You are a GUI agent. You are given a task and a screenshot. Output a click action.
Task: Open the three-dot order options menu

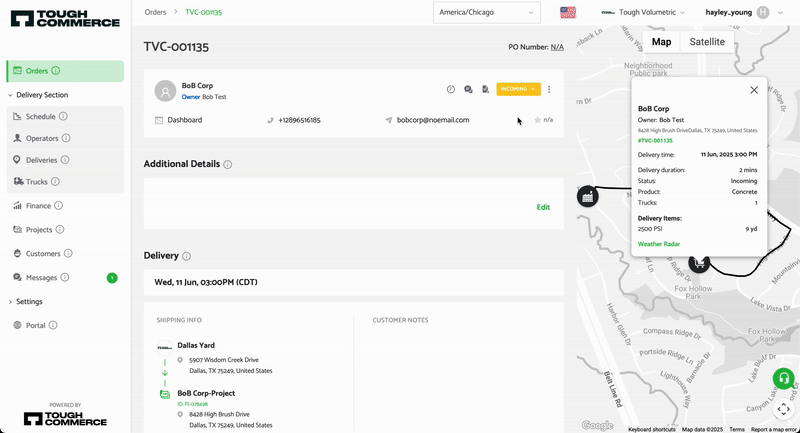(549, 89)
